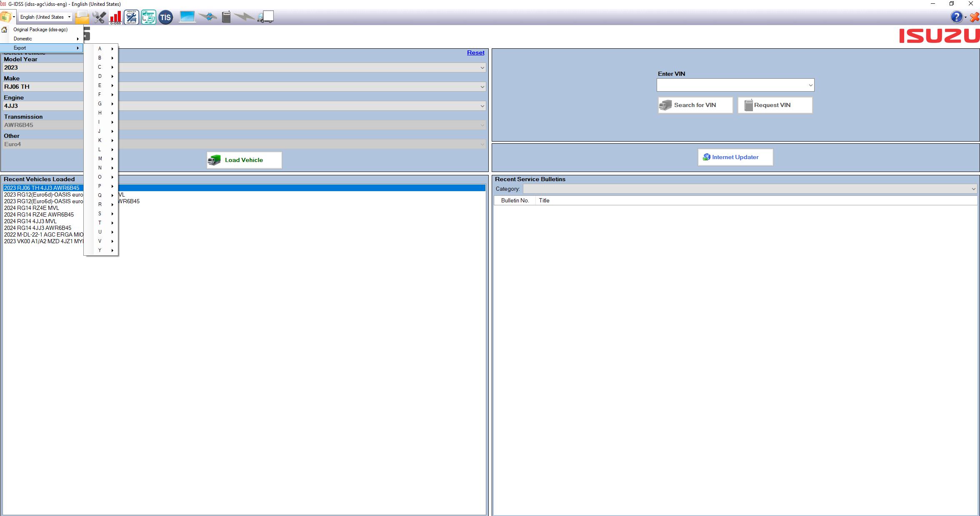Click the white box truck toolbar icon
Screen dimensions: 980x516
[x=265, y=17]
